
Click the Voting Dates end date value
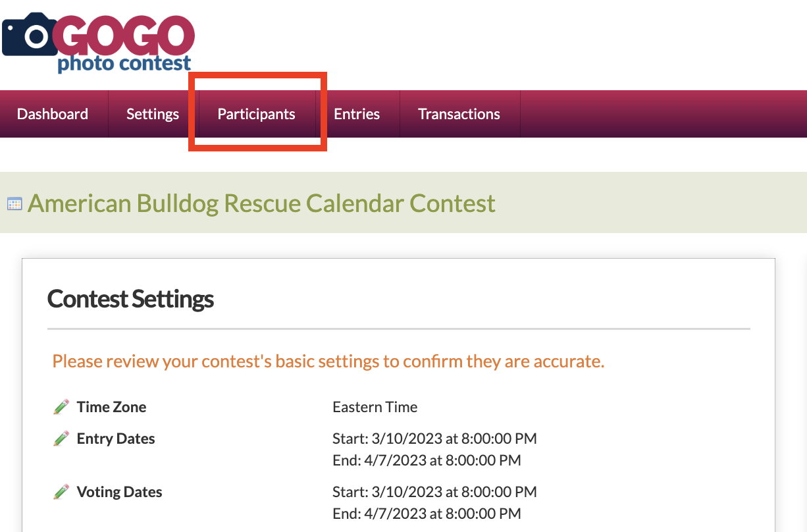pyautogui.click(x=427, y=514)
